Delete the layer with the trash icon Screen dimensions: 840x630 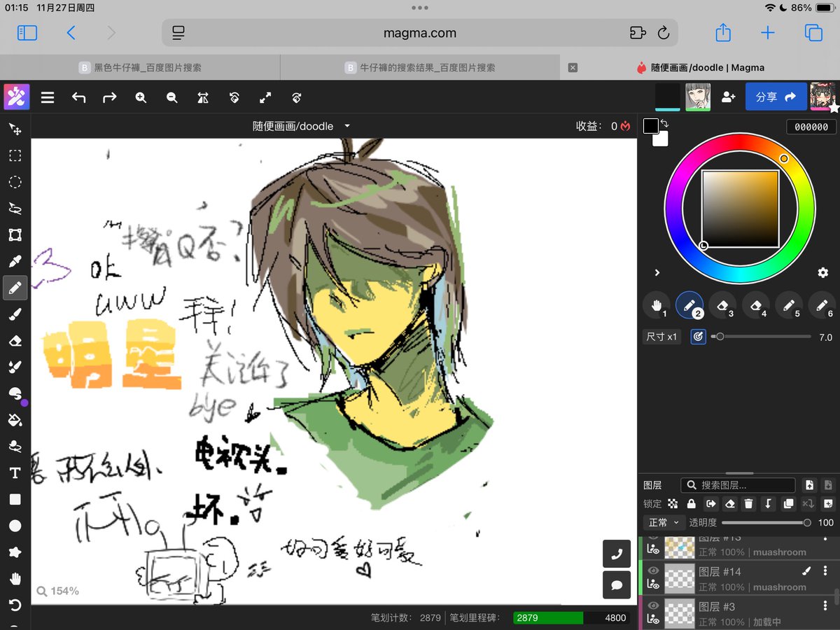point(749,504)
